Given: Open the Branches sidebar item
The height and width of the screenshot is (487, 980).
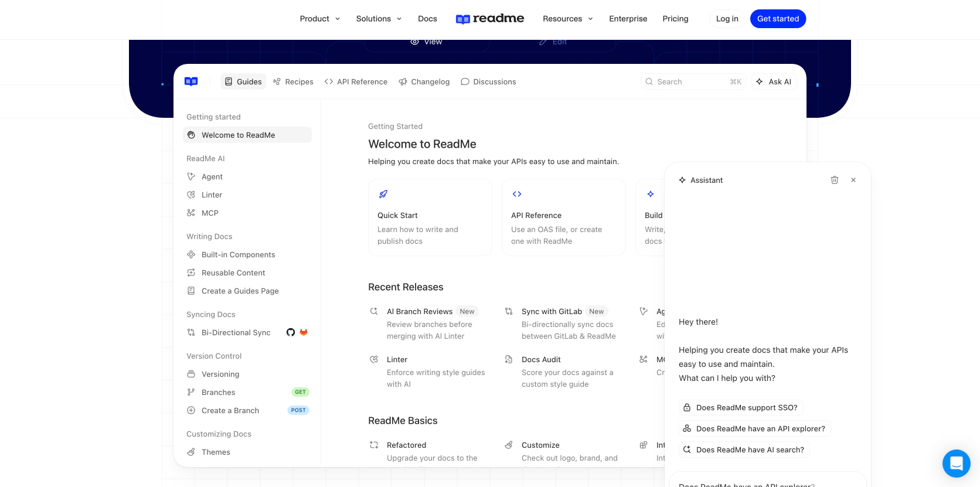Looking at the screenshot, I should pyautogui.click(x=247, y=392).
